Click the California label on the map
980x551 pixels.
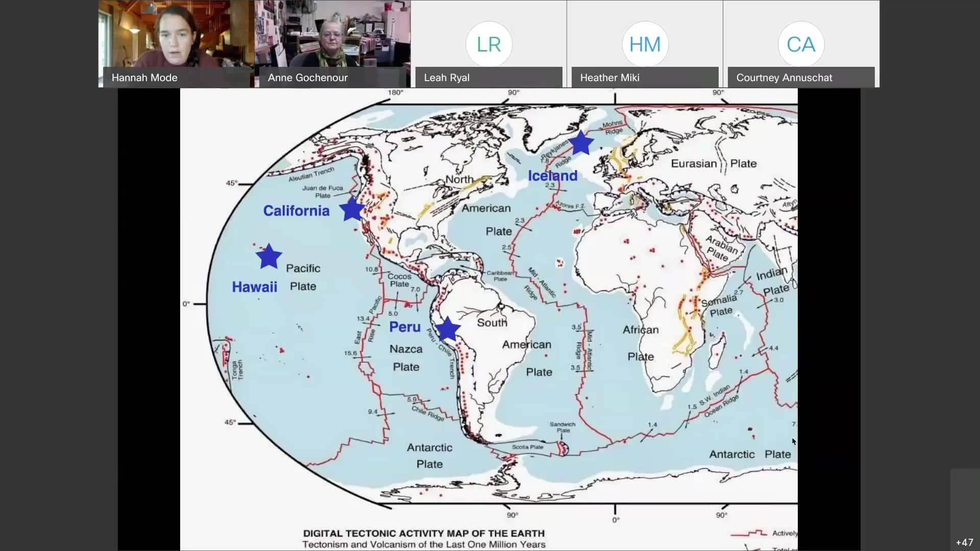(296, 211)
